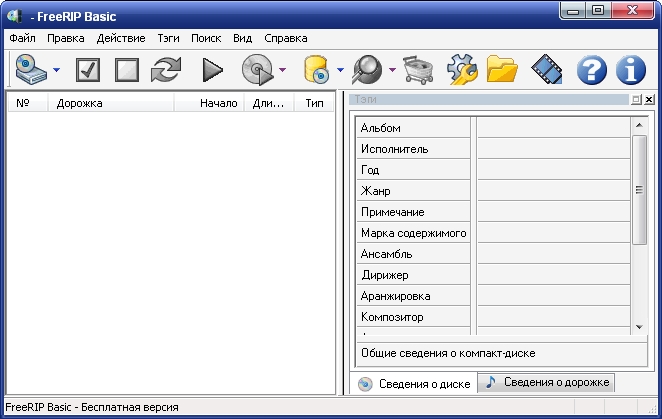Open the Действие menu
This screenshot has width=662, height=419.
[121, 38]
